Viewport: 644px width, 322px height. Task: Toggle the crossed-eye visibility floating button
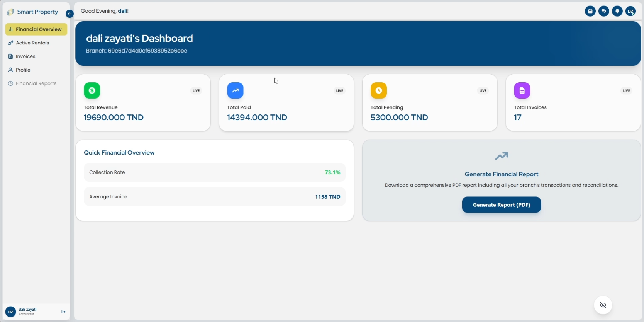point(603,305)
